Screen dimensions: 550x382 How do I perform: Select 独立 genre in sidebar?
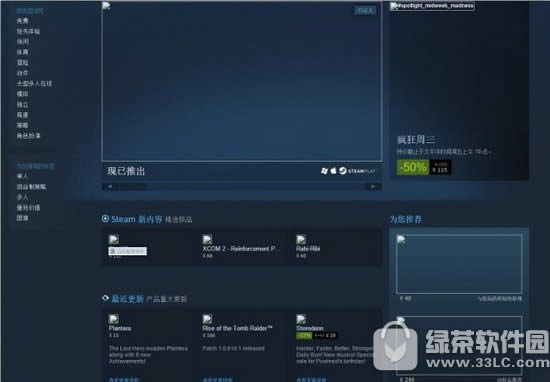point(22,105)
